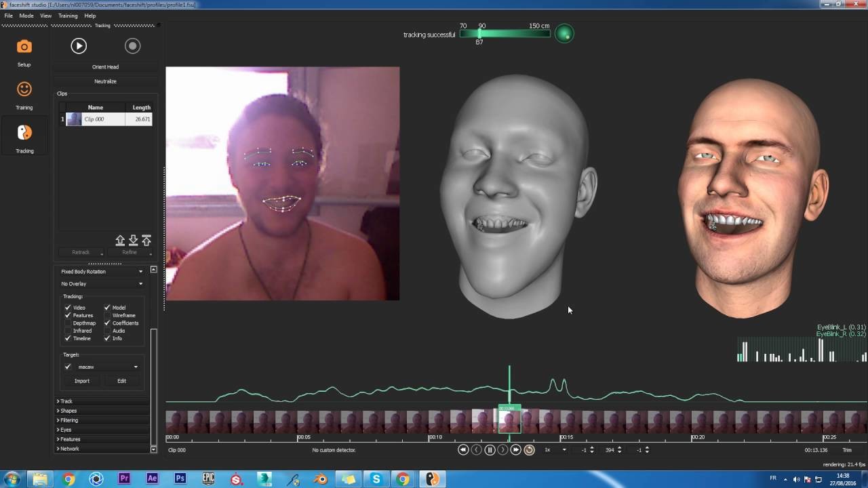Enable Depthmap tracking
The width and height of the screenshot is (868, 488).
click(x=68, y=323)
